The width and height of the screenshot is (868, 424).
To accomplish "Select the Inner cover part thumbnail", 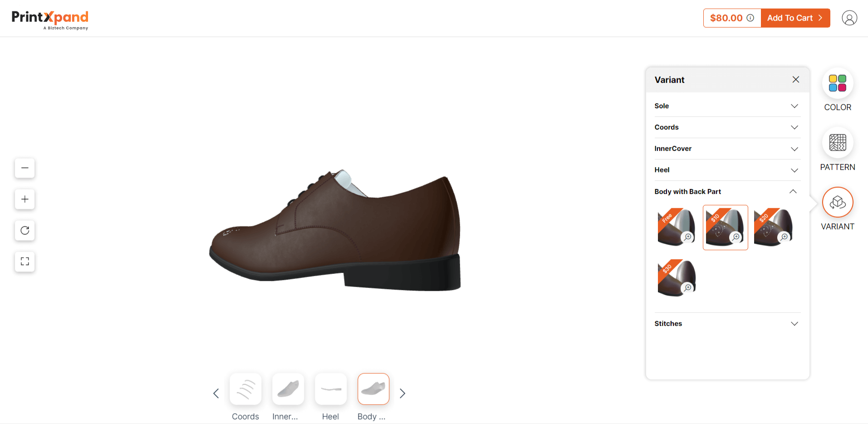I will (288, 389).
